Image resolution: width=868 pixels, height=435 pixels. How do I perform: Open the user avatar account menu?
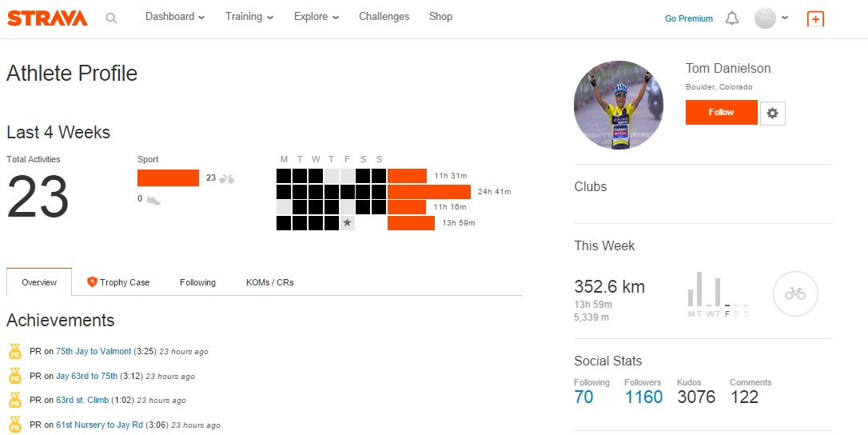[771, 18]
